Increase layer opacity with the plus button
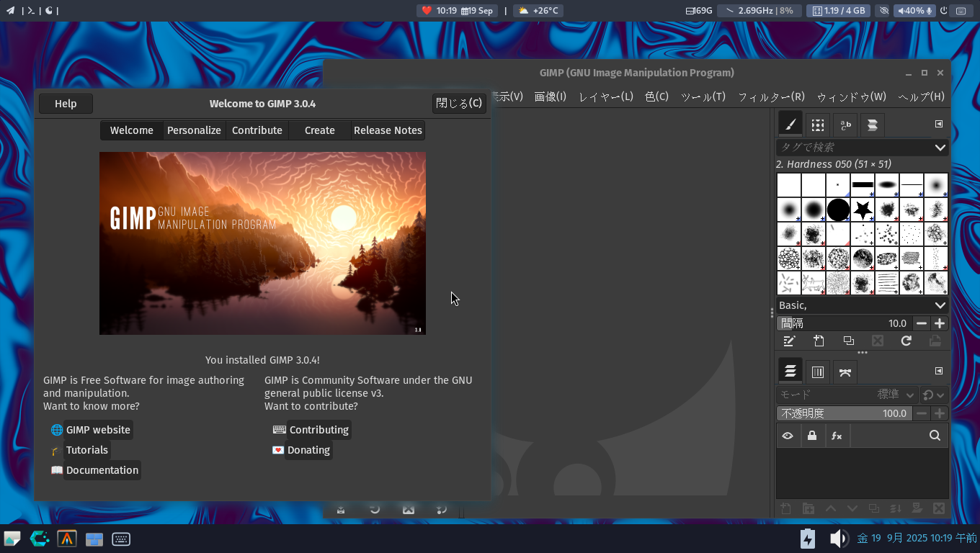Viewport: 980px width, 553px height. coord(939,413)
